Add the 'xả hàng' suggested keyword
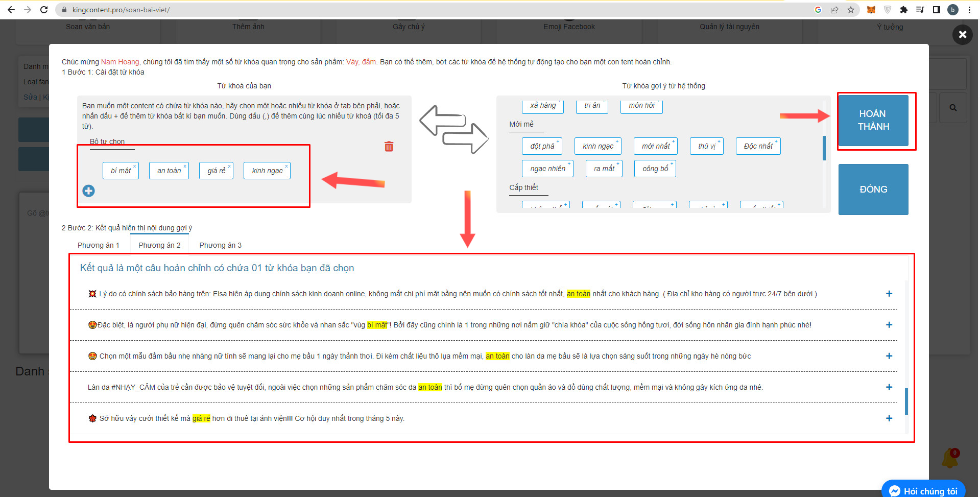Screen dimensions: 980x497 543,105
